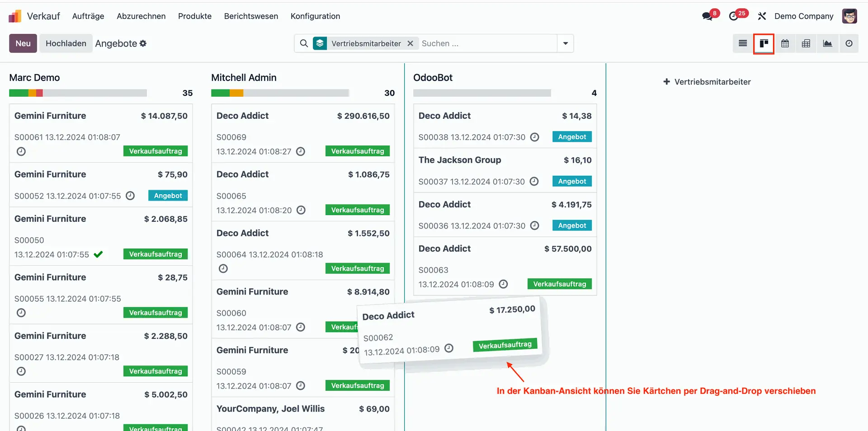Screen dimensions: 868x431
Task: Open the developer tools wrench icon
Action: [762, 16]
